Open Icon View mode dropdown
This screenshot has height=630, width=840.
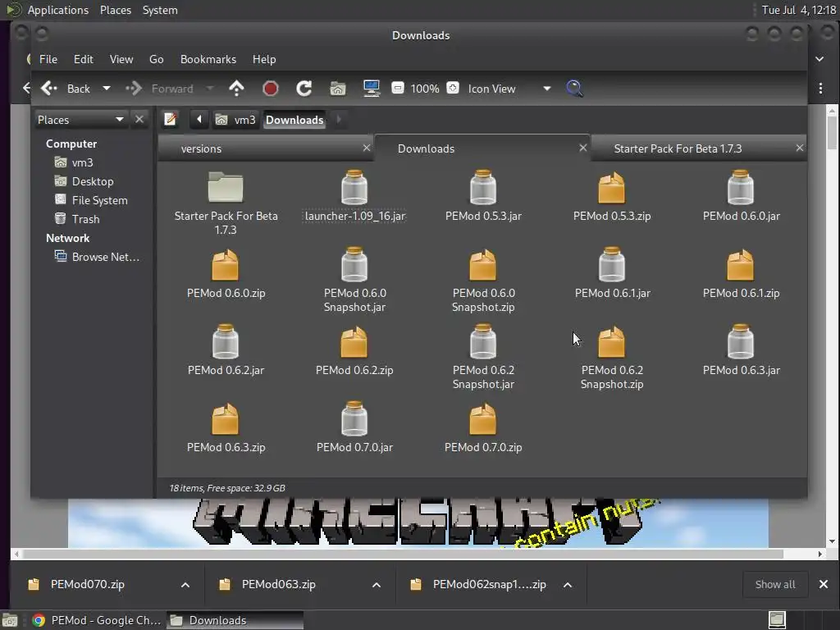pos(509,89)
